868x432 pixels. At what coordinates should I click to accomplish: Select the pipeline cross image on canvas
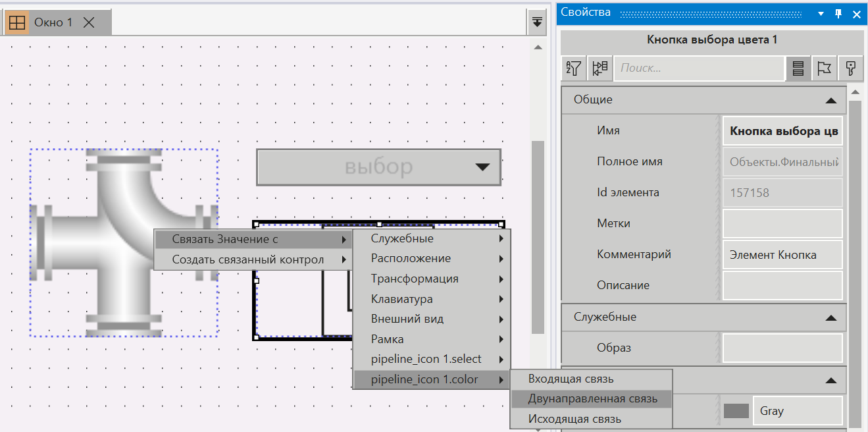click(x=124, y=242)
